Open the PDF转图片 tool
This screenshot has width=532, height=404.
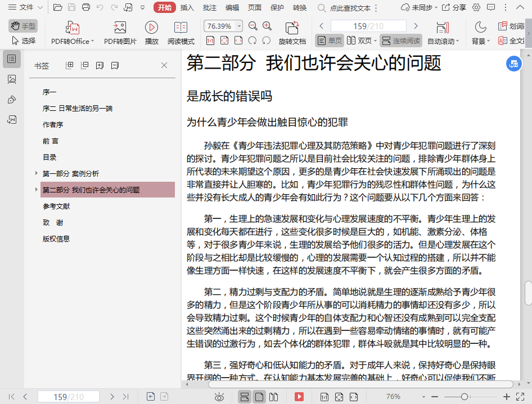tap(120, 28)
